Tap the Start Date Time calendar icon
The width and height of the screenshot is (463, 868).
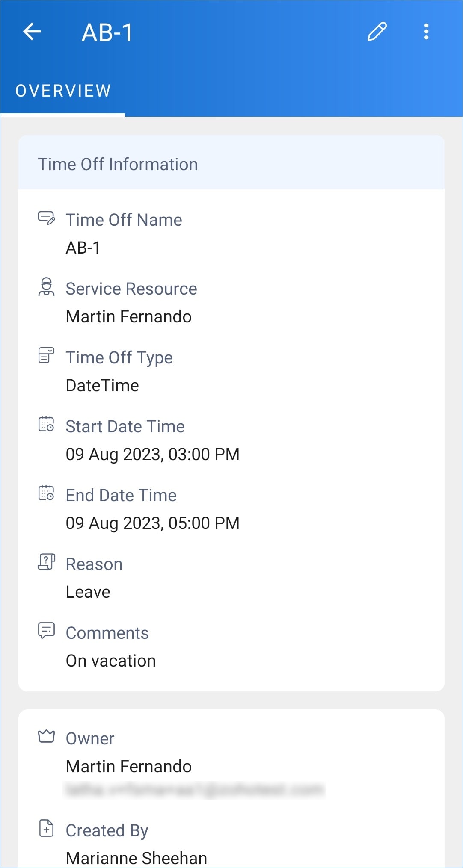tap(46, 424)
